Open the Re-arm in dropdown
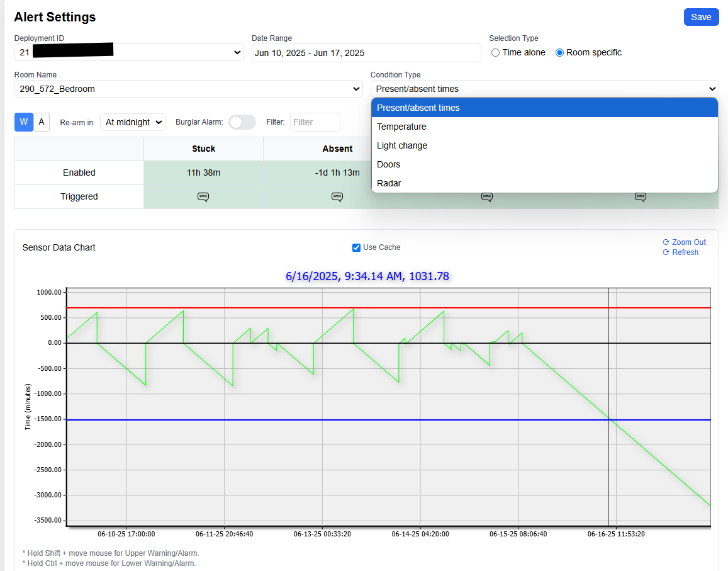The height and width of the screenshot is (571, 728). 133,122
